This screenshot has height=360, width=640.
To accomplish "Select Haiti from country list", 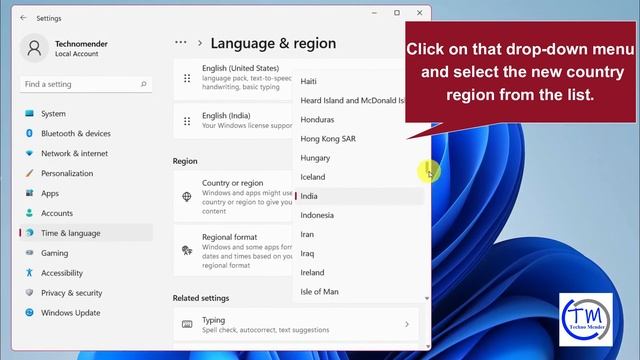I will point(309,81).
